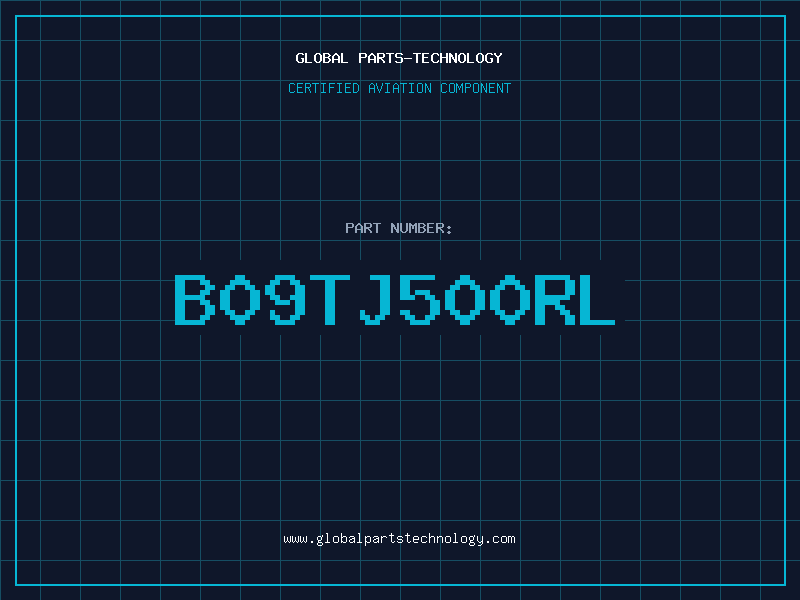
Task: Click the first zero right after B
Action: point(241,299)
